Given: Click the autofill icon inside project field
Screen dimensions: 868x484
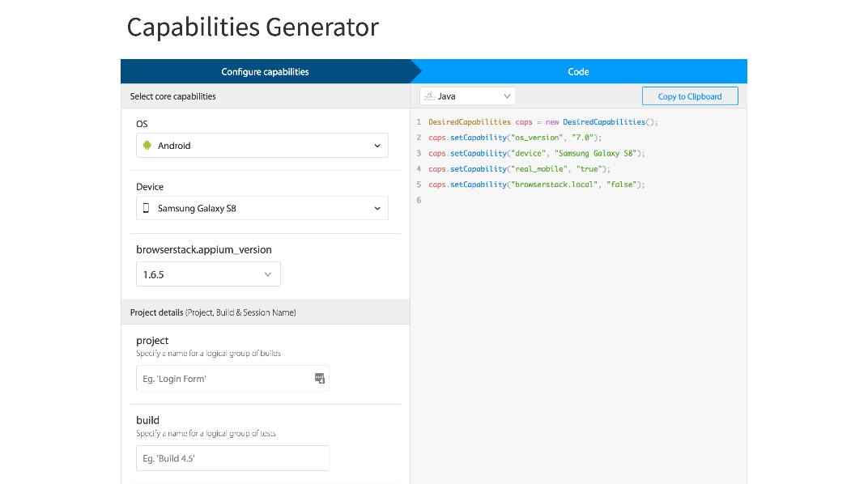Looking at the screenshot, I should [x=319, y=379].
